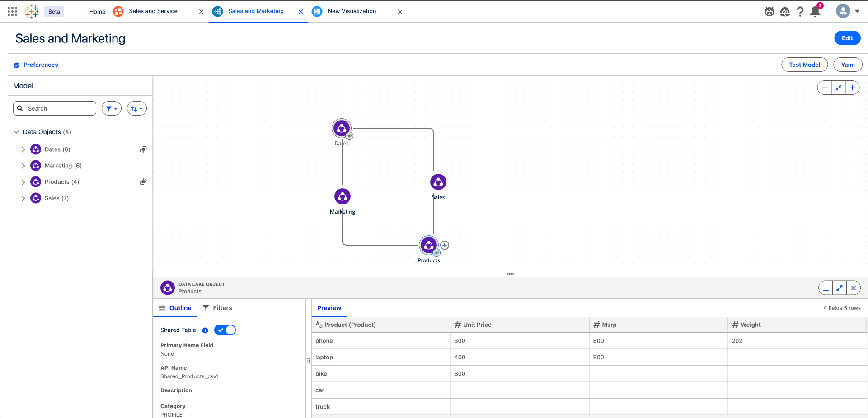
Task: Expand the Dates data object
Action: pyautogui.click(x=23, y=149)
